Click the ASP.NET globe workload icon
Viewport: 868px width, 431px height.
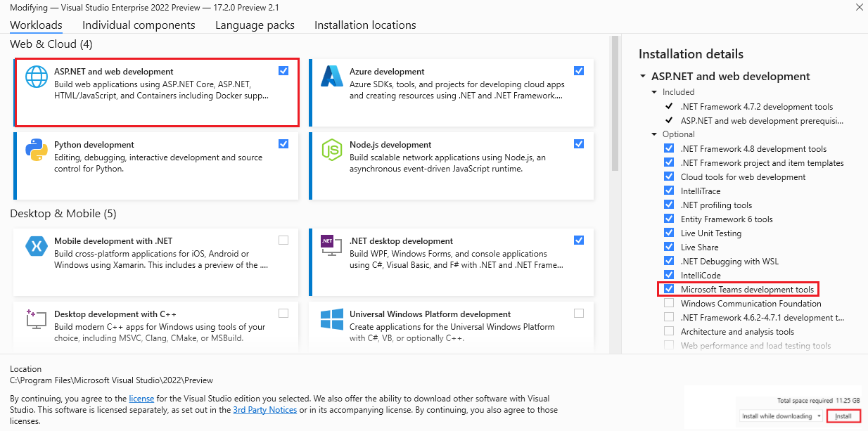[x=36, y=77]
